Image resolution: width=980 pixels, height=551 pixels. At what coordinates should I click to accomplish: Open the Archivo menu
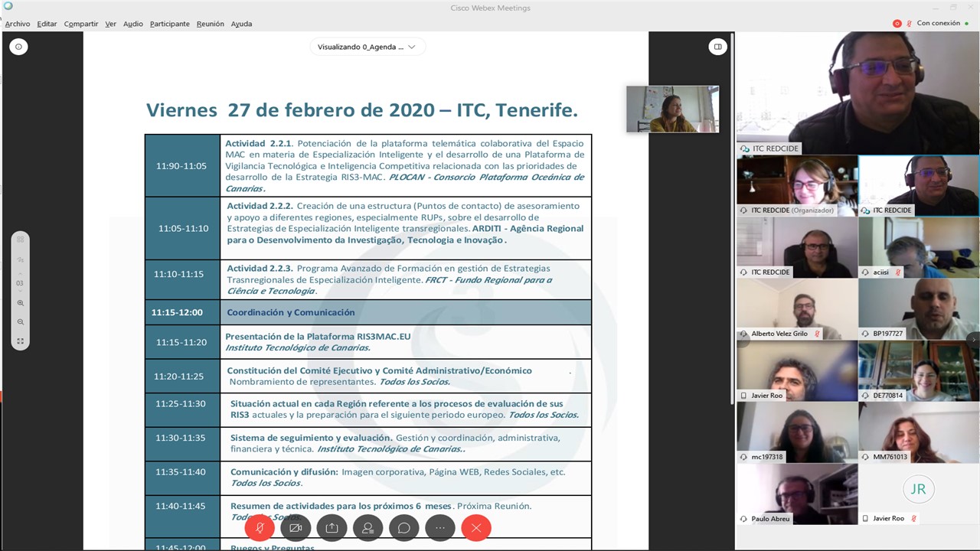[18, 24]
